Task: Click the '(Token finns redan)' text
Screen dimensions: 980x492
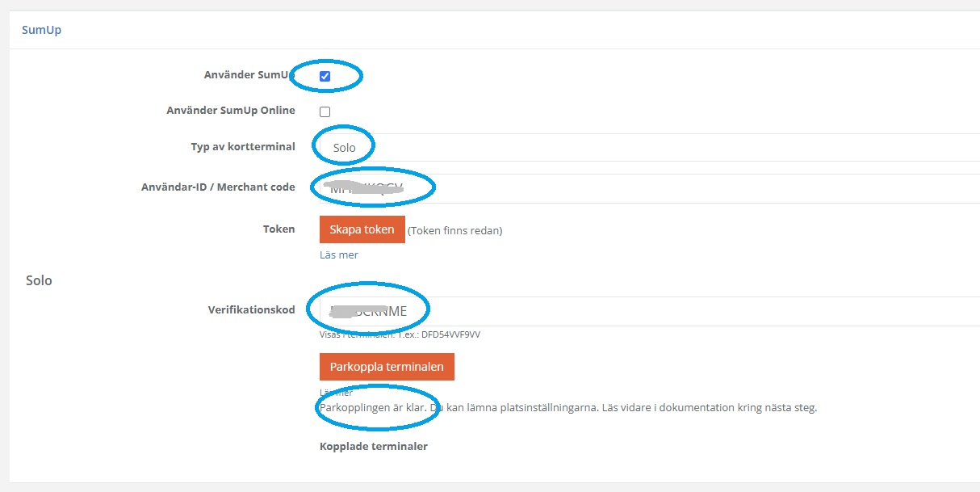Action: point(455,230)
